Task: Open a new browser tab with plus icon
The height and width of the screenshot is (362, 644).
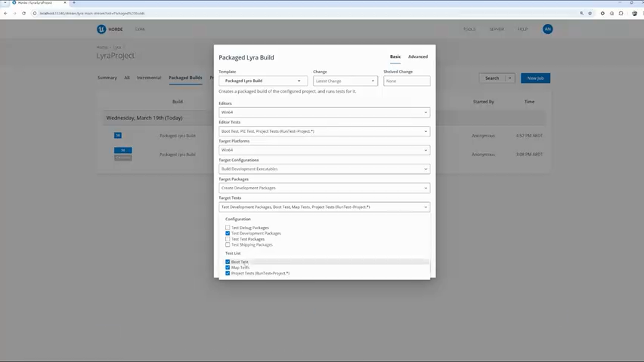Action: coord(74,3)
